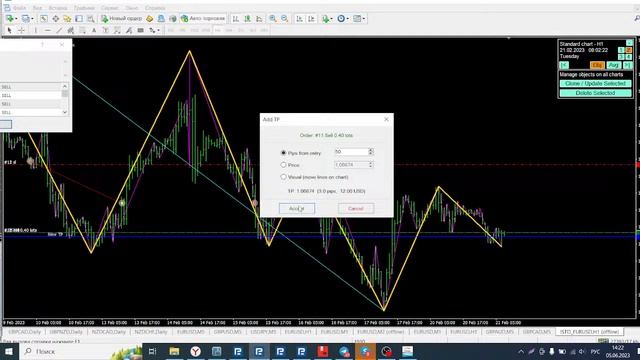
Task: Toggle the Market Watch window icon
Action: tap(44, 18)
